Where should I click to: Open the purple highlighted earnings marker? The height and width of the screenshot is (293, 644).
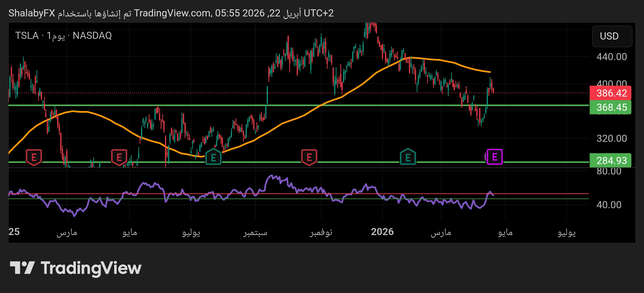pyautogui.click(x=495, y=157)
